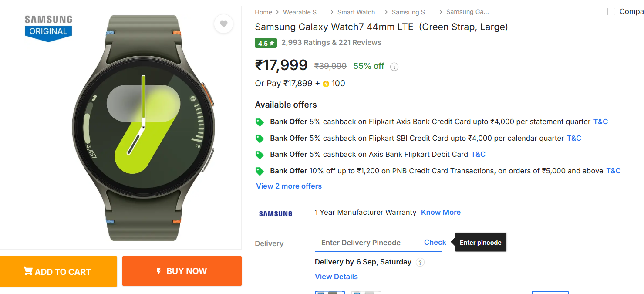Click the wishlist heart icon
The height and width of the screenshot is (294, 644).
(223, 24)
